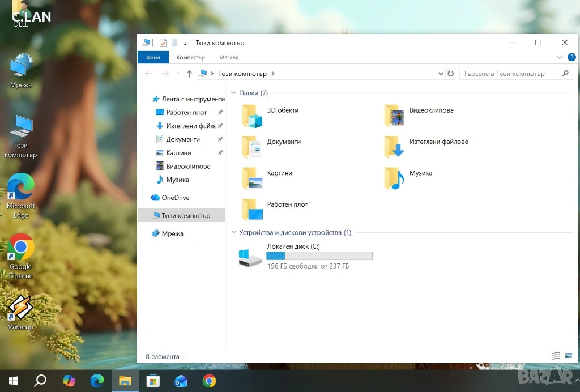Click the refresh button in address bar
Image resolution: width=580 pixels, height=392 pixels.
(451, 74)
